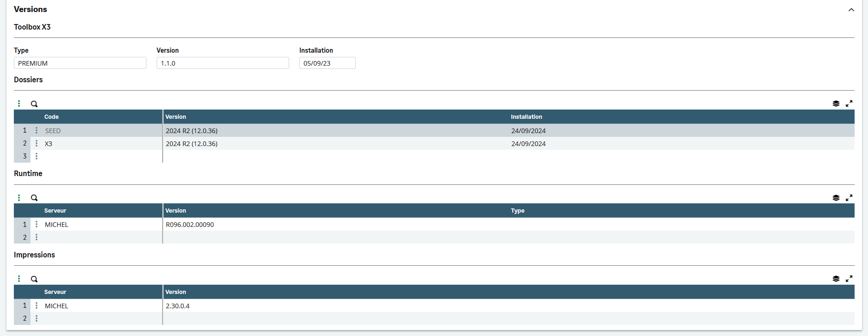Click SEED installation date 24/09/2024
This screenshot has width=868, height=336.
pos(528,131)
